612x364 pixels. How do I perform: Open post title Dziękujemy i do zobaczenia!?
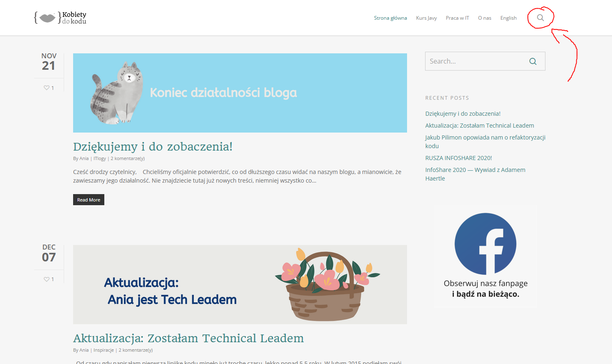(153, 147)
